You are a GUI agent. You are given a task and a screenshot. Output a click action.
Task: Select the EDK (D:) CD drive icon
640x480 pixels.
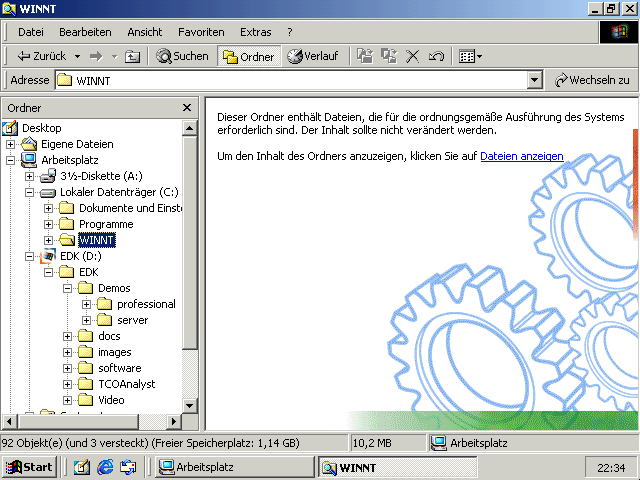pos(48,256)
